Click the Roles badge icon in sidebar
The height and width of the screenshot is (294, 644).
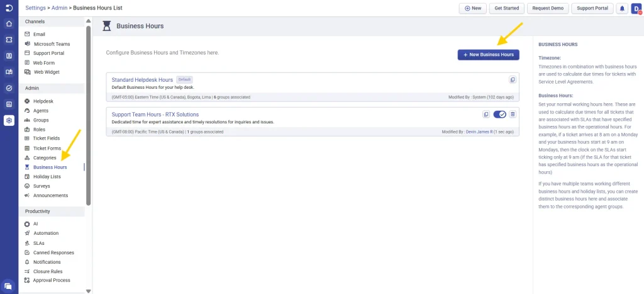click(x=27, y=130)
